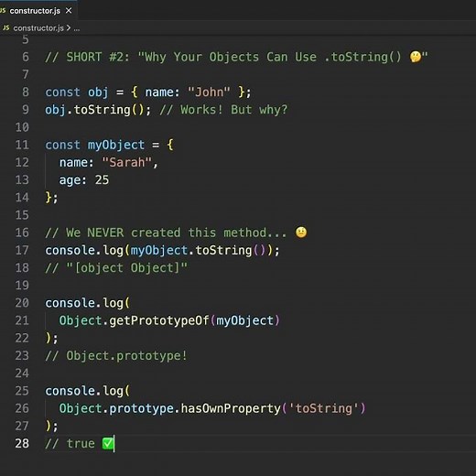The height and width of the screenshot is (476, 476).
Task: Click 'console.log(' on line 25
Action: (87, 391)
